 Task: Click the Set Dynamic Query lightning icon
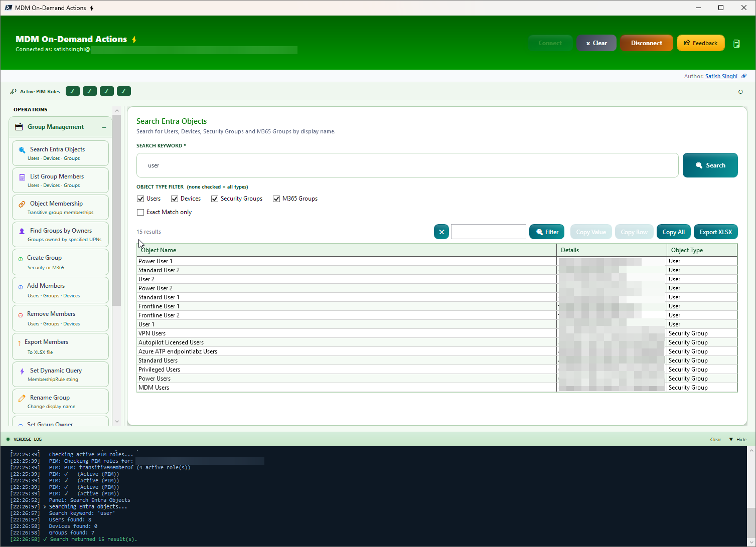tap(22, 370)
